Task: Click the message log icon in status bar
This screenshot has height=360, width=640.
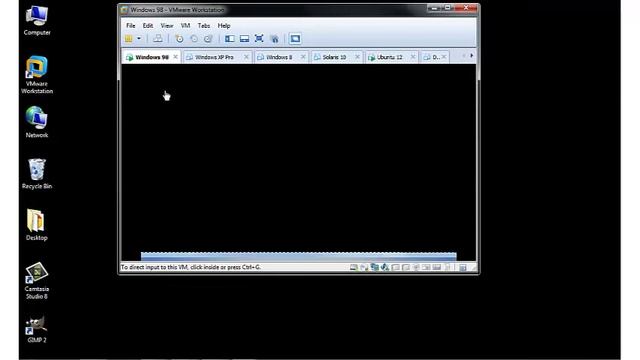Action: pos(462,268)
